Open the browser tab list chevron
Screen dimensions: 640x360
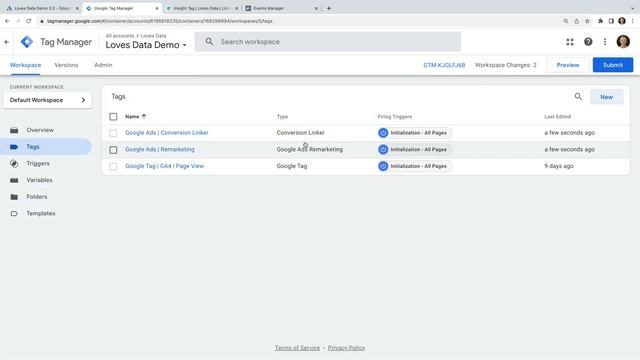(x=632, y=8)
